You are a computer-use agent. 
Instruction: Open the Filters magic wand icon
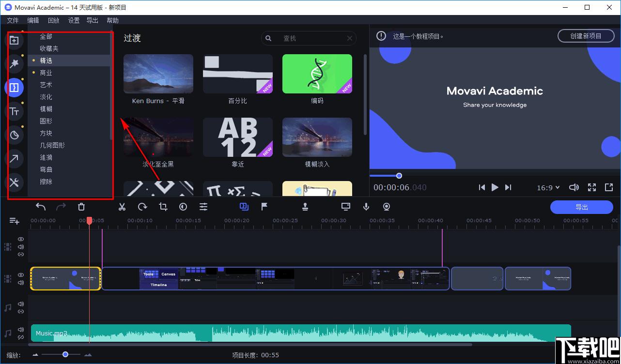coord(14,64)
